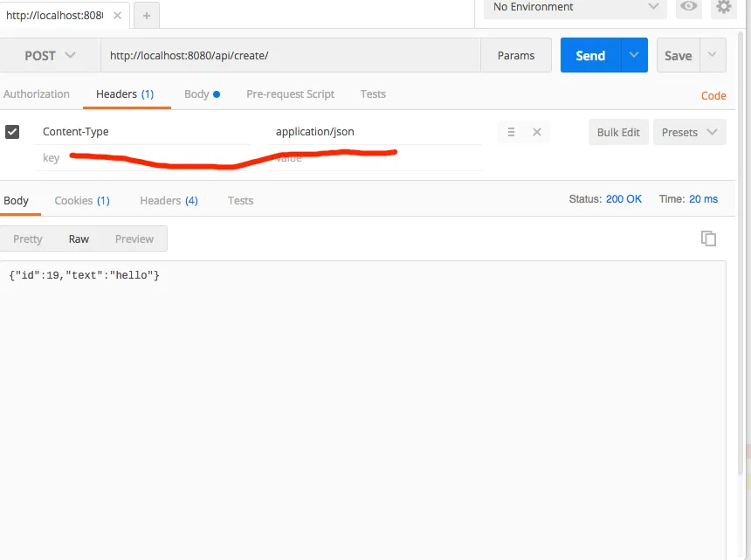
Task: Click the 200 OK status text
Action: 624,199
